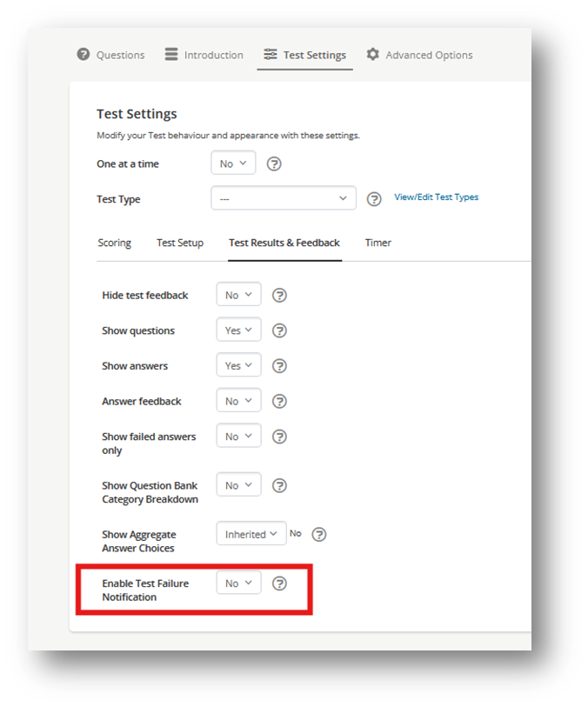This screenshot has height=707, width=588.
Task: Switch to the Timer sub-tab
Action: (378, 243)
